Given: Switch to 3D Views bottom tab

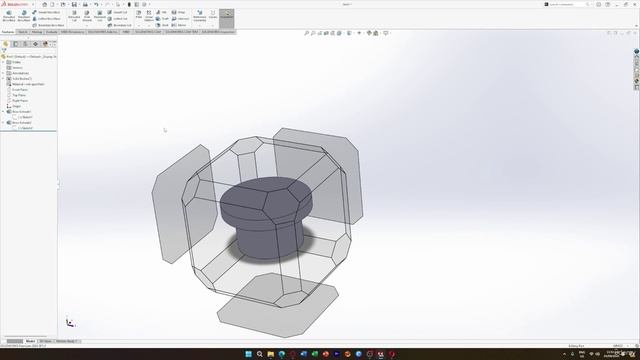Looking at the screenshot, I should [x=45, y=341].
